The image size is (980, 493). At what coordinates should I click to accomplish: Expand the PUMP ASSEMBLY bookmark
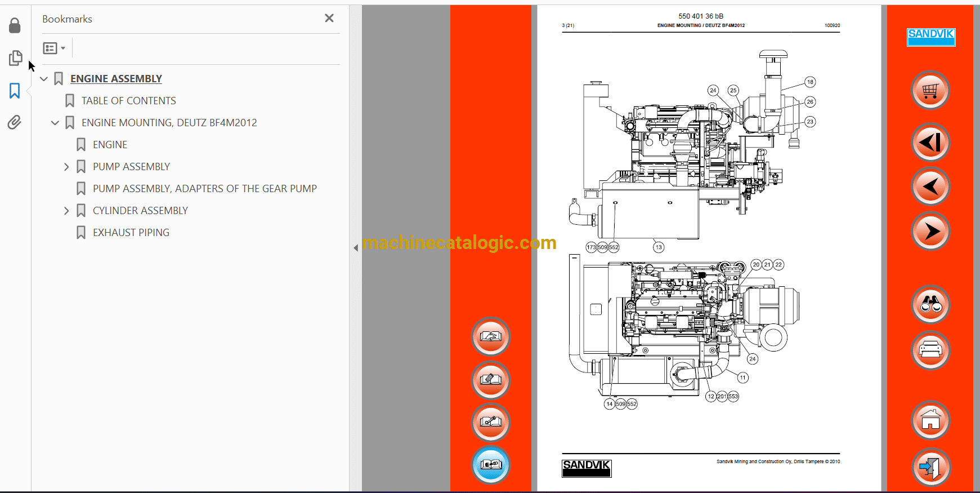click(66, 167)
